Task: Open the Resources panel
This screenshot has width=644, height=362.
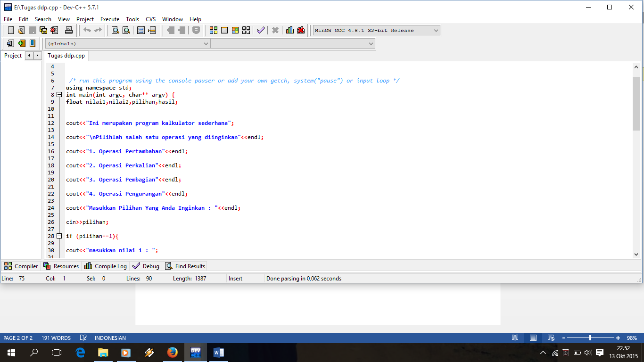Action: (61, 266)
